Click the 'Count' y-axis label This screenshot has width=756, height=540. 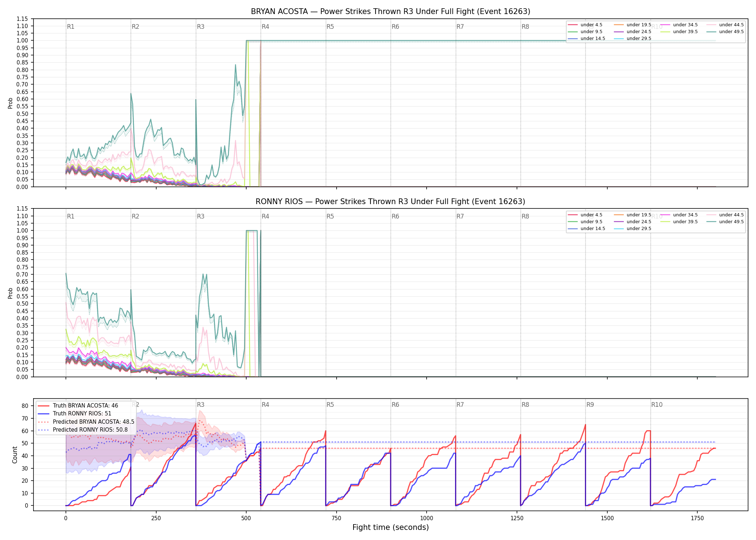[x=15, y=455]
